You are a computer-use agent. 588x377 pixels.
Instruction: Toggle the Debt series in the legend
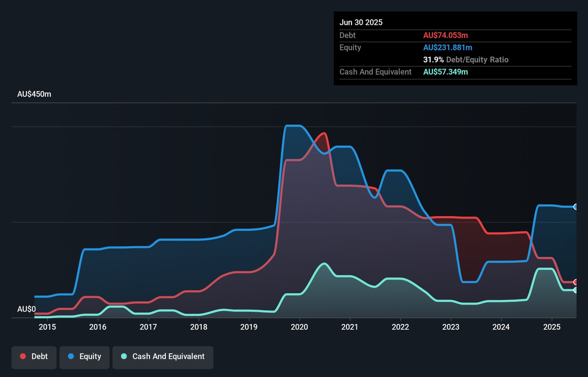[34, 357]
